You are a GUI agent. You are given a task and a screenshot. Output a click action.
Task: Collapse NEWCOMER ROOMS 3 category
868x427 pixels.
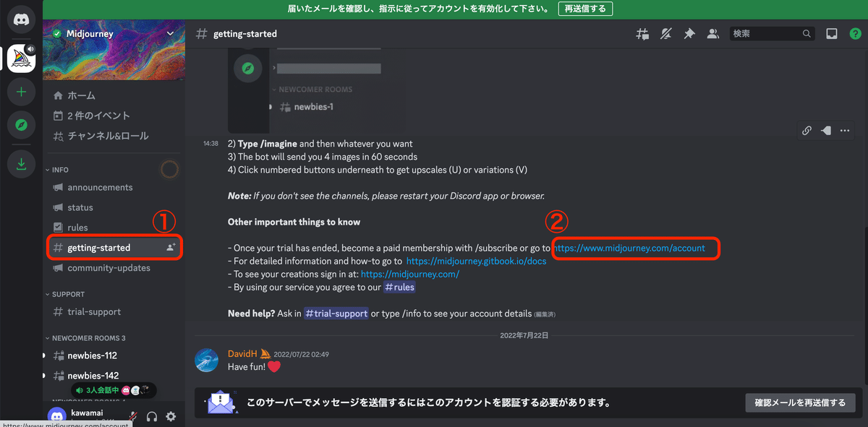click(85, 338)
